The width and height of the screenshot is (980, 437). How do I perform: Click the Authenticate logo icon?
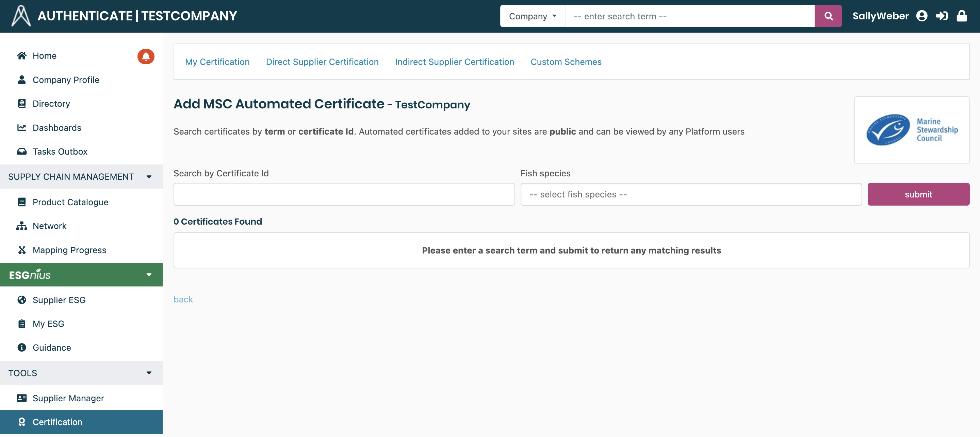coord(21,16)
